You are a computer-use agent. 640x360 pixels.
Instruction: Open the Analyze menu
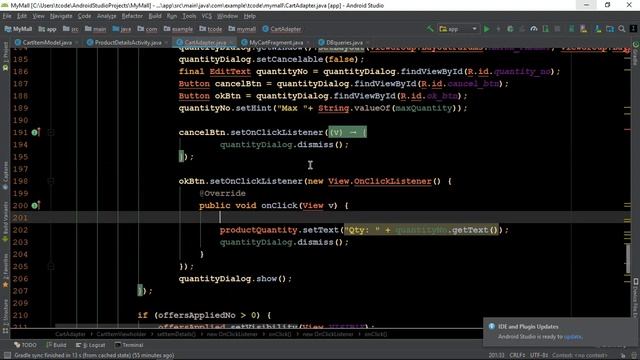(x=107, y=16)
